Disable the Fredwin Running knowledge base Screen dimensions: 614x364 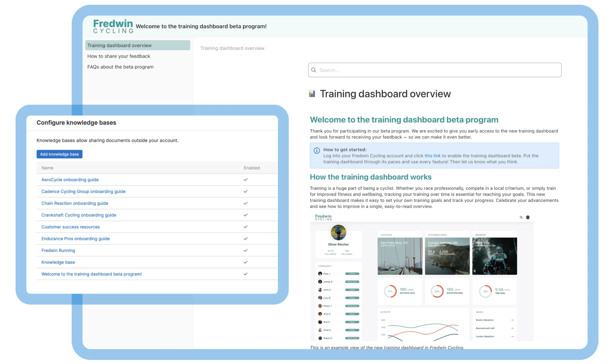click(245, 250)
